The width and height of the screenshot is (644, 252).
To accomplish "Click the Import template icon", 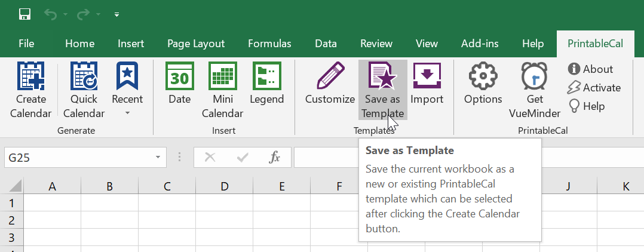I will [427, 76].
